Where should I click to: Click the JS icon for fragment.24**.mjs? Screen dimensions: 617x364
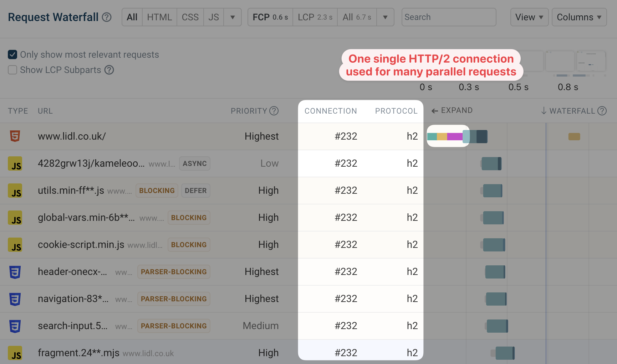15,353
